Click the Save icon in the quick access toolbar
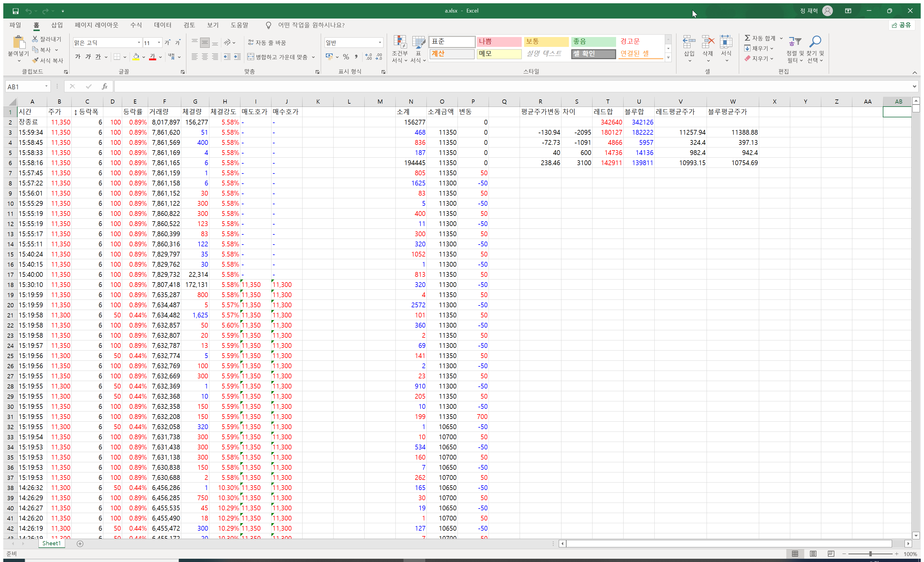 point(15,11)
